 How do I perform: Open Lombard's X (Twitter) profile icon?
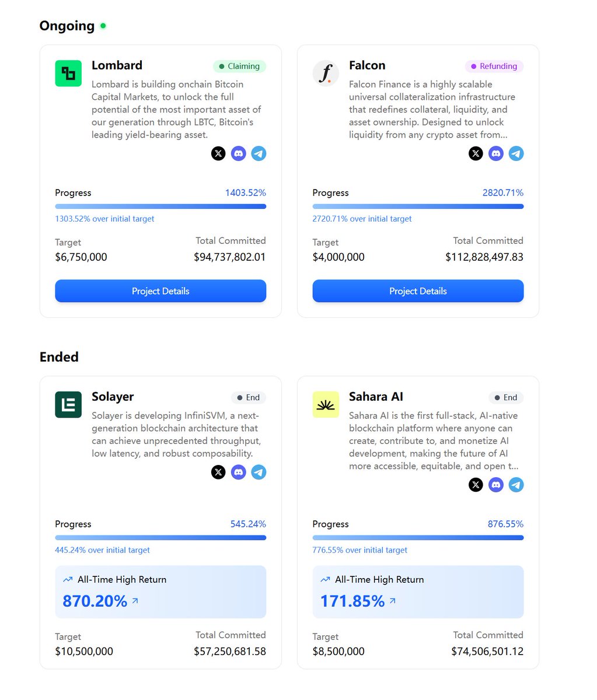[x=218, y=154]
